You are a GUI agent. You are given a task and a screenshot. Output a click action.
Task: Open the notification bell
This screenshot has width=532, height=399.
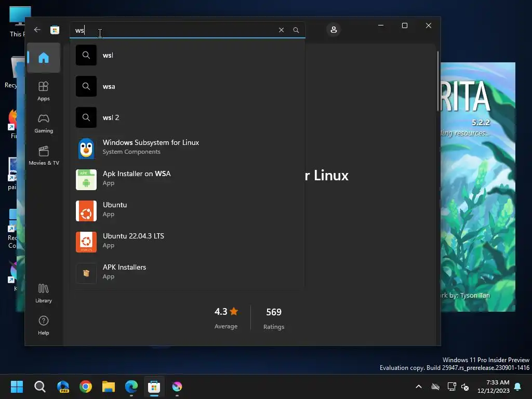pyautogui.click(x=518, y=387)
